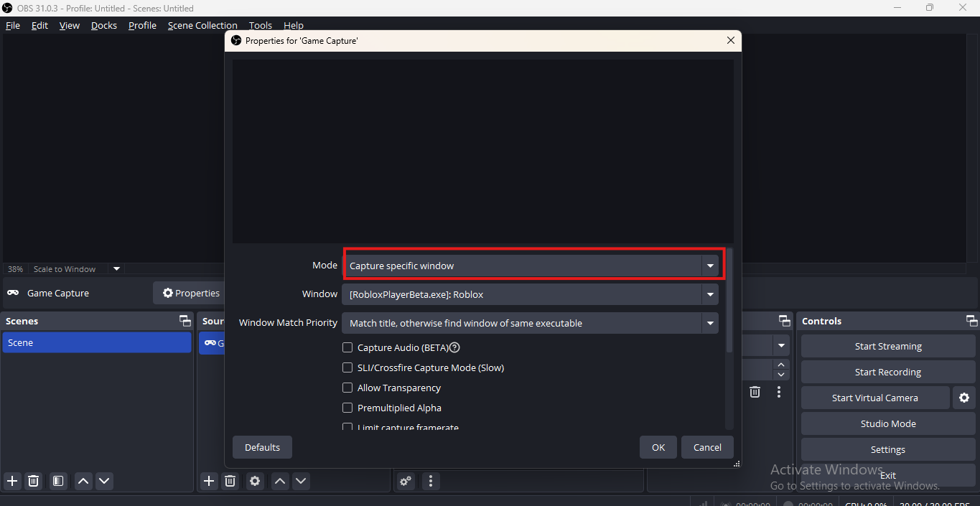
Task: Click the gamepad icon beside Game Capture
Action: pos(13,293)
